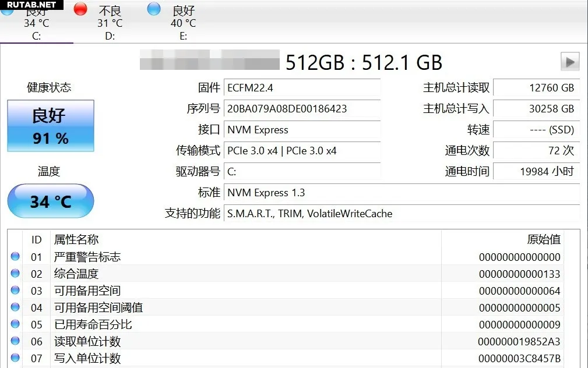Click the transfer mode PCIe 3.0 x4 field
588x368 pixels.
(x=302, y=151)
